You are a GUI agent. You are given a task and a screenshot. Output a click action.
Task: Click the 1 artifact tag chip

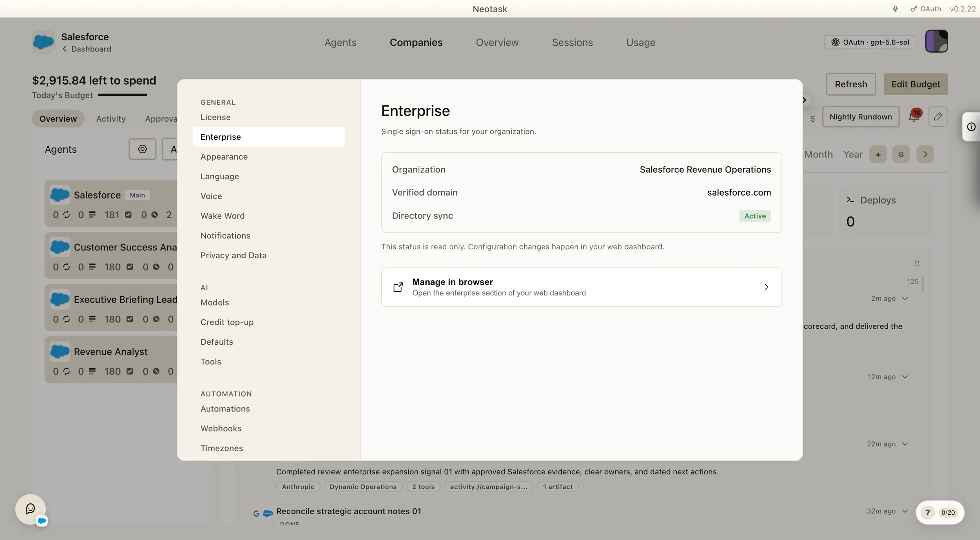click(558, 486)
